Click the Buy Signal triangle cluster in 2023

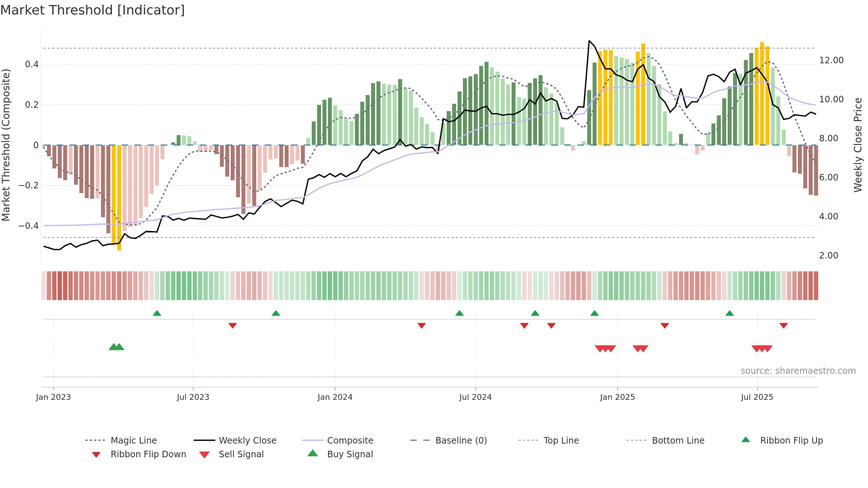116,347
